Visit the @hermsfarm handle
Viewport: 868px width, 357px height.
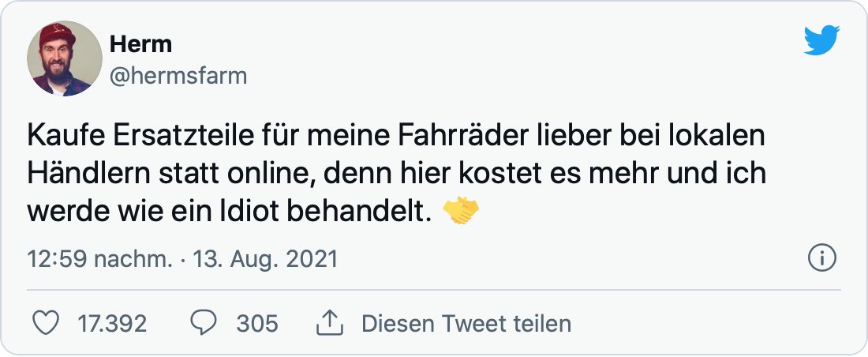[x=177, y=75]
